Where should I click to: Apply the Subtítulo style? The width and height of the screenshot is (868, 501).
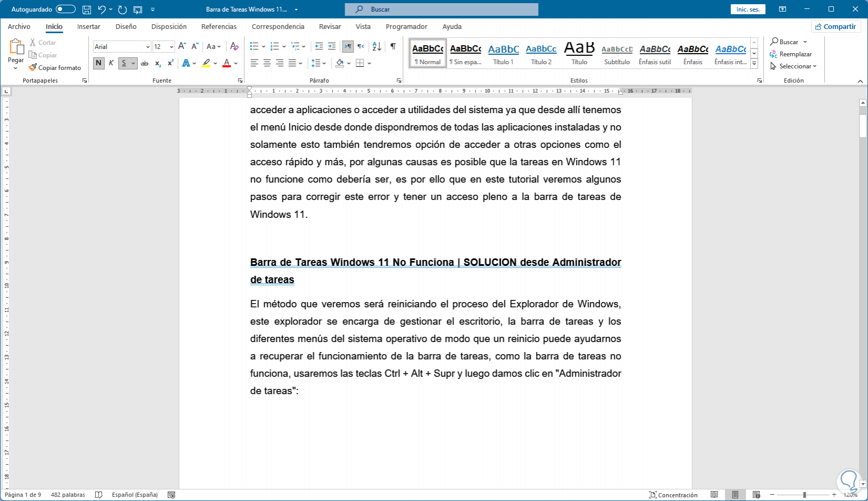[617, 53]
